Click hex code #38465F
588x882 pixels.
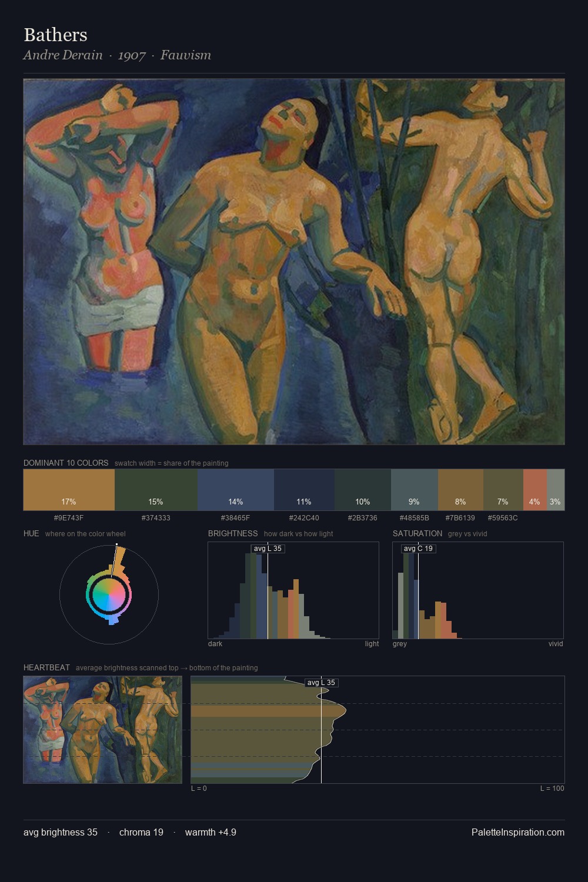coord(236,518)
